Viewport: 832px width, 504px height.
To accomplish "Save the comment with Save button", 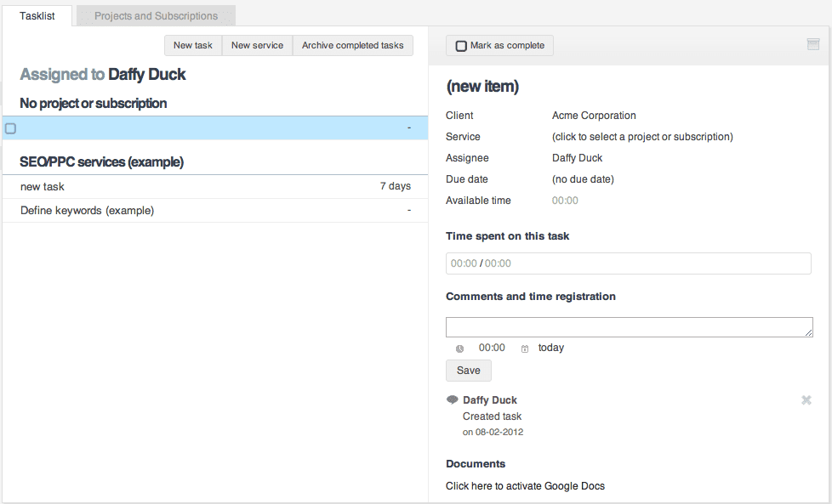I will (x=469, y=371).
